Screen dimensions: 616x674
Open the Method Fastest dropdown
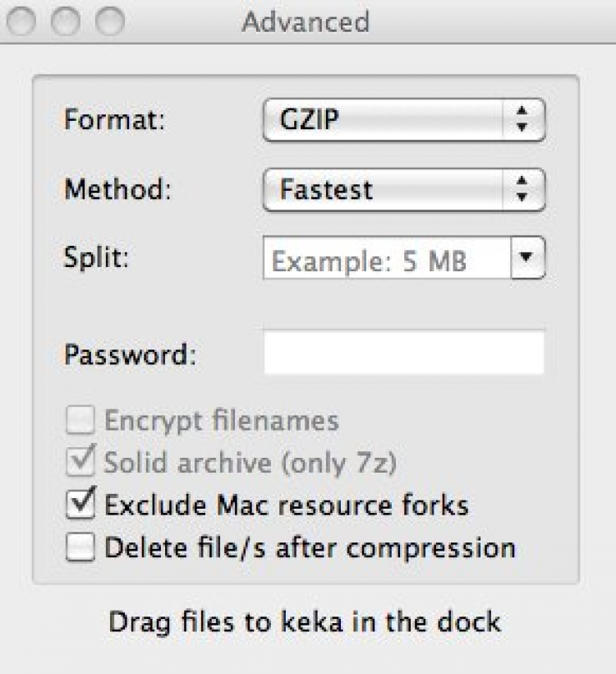coord(403,190)
